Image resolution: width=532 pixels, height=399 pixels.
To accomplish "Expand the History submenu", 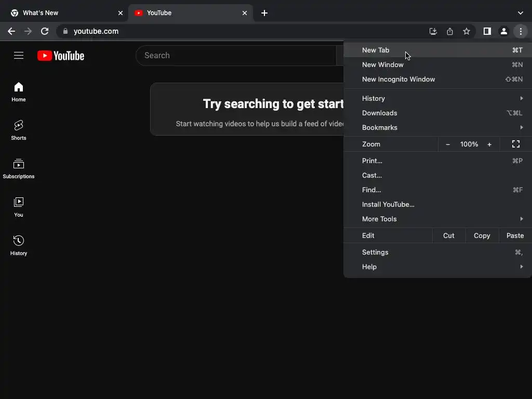I will 437,98.
